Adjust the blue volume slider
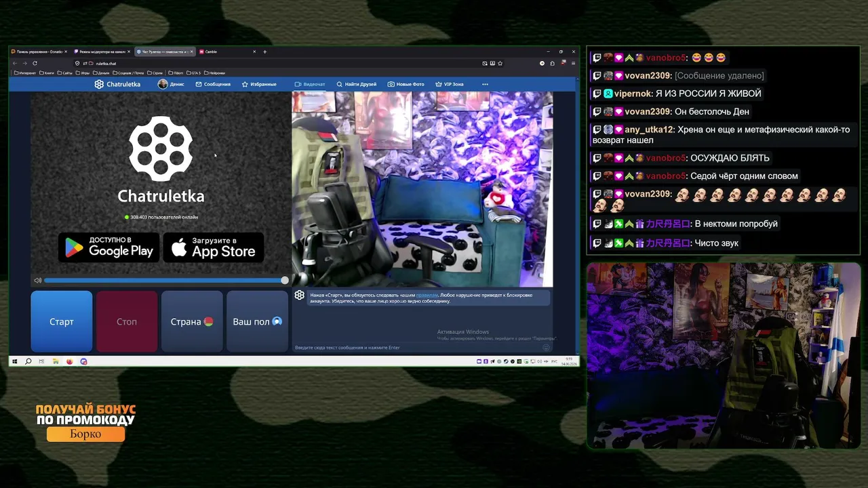The height and width of the screenshot is (488, 868). 165,280
